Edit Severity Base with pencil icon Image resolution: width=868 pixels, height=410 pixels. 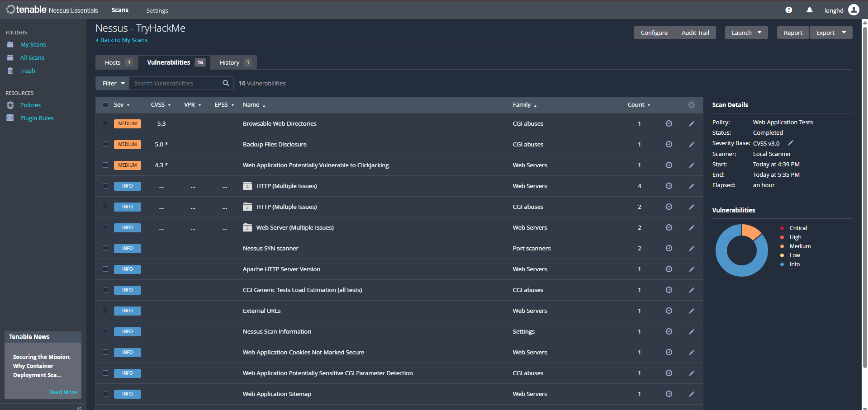791,143
